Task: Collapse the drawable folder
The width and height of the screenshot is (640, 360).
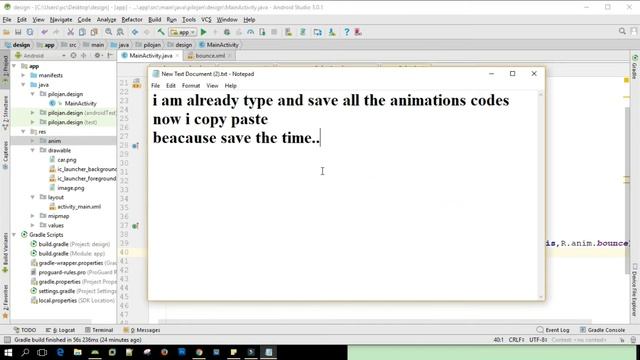Action: point(33,150)
